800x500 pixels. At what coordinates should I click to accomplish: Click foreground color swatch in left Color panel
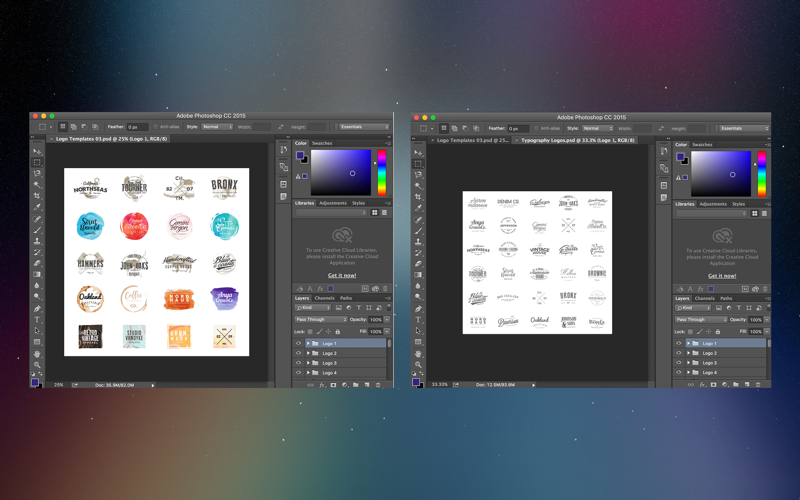tap(299, 155)
